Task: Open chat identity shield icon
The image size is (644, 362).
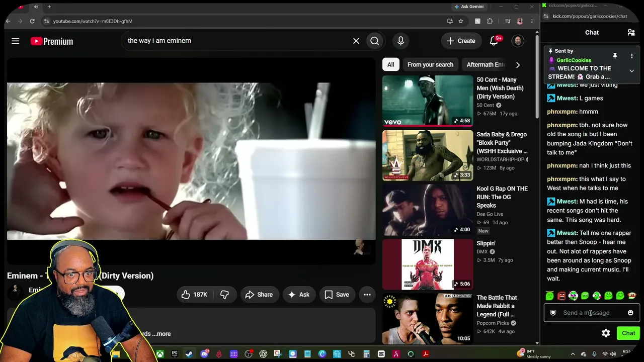Action: [x=553, y=313]
